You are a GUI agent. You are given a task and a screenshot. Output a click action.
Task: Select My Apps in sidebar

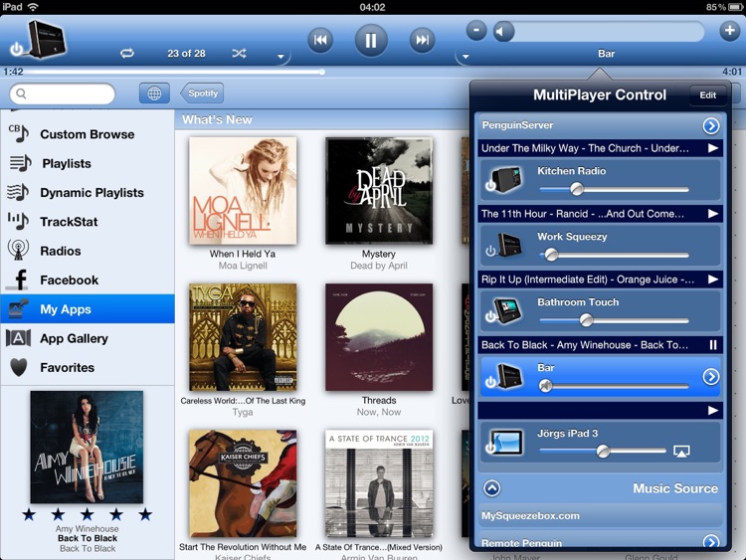(x=88, y=309)
